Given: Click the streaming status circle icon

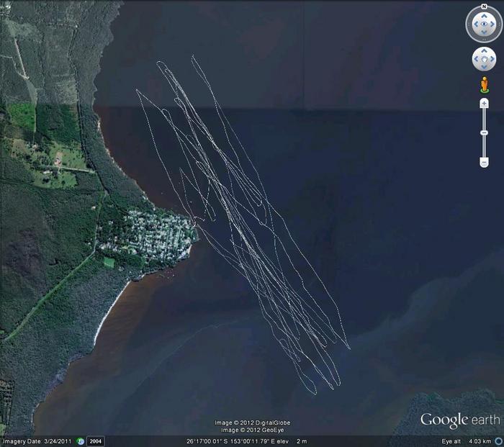Looking at the screenshot, I should coord(498,441).
